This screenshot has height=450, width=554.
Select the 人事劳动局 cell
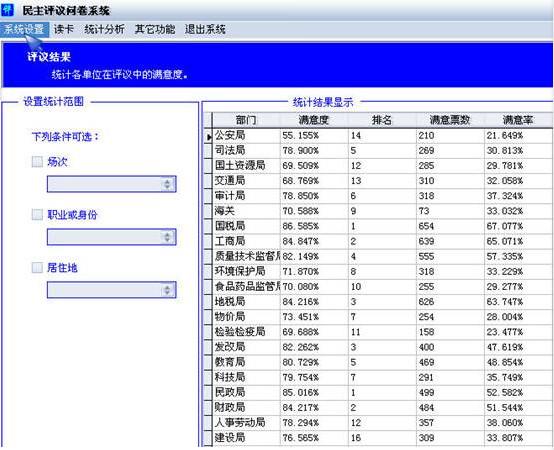246,423
